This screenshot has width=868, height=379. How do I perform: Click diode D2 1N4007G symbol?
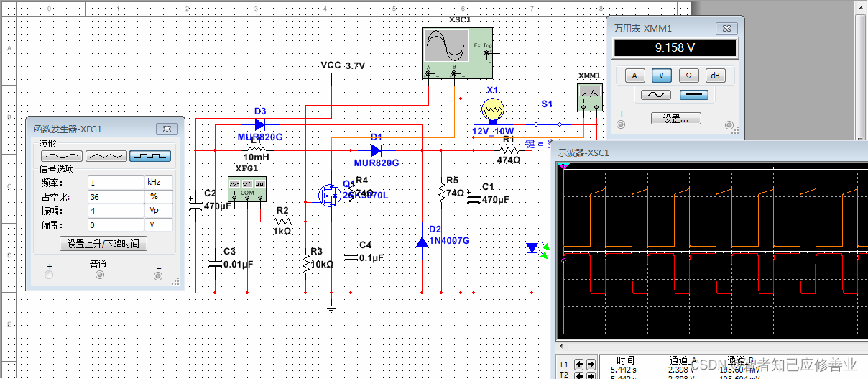coord(422,241)
